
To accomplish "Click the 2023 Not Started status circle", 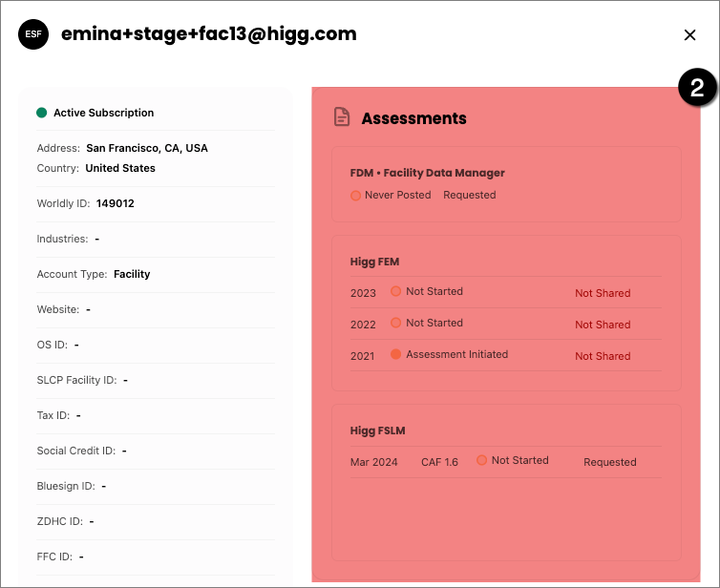I will [396, 291].
